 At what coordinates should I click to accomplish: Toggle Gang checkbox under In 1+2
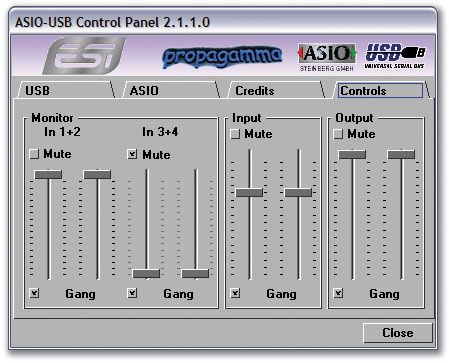[x=34, y=293]
